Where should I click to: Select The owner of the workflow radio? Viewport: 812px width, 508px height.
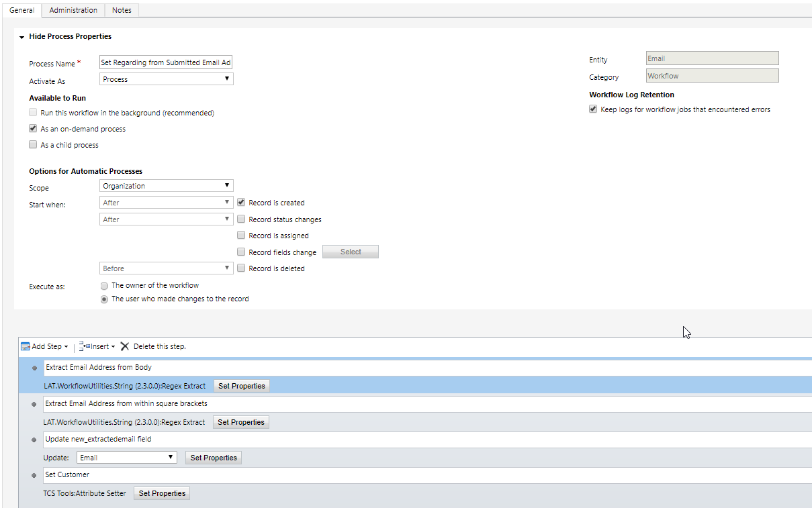[104, 285]
